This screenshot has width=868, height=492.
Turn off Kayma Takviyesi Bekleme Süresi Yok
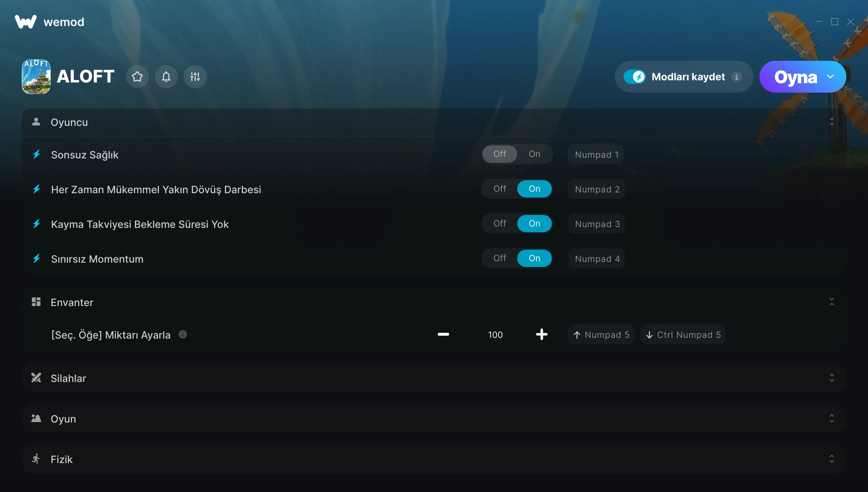tap(500, 224)
